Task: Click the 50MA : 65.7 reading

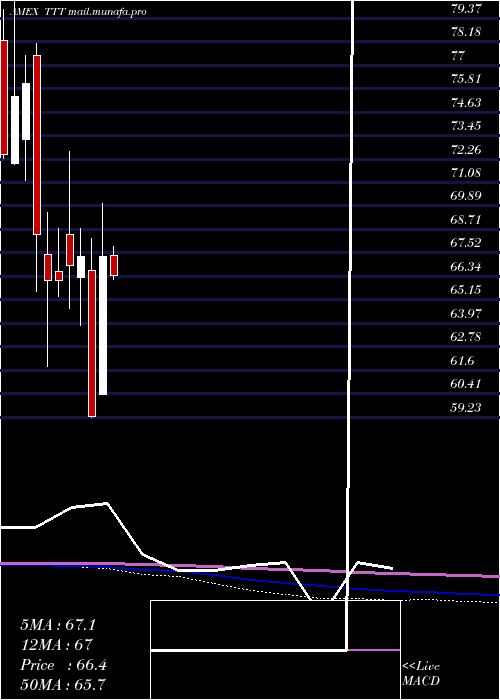Action: 63,685
